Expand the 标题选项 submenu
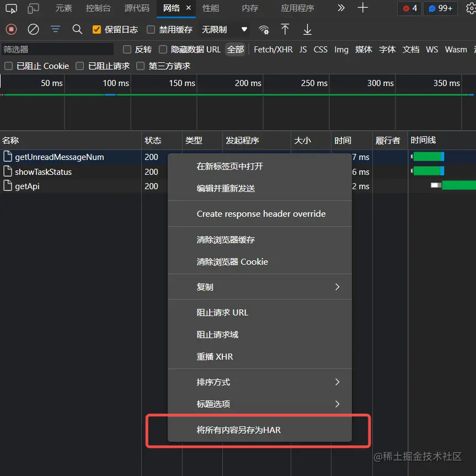476x476 pixels. pos(260,404)
